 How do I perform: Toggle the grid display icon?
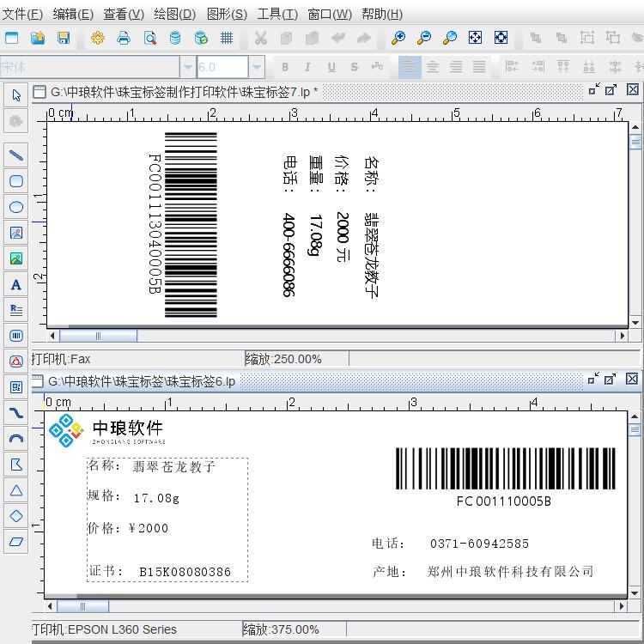coord(227,38)
